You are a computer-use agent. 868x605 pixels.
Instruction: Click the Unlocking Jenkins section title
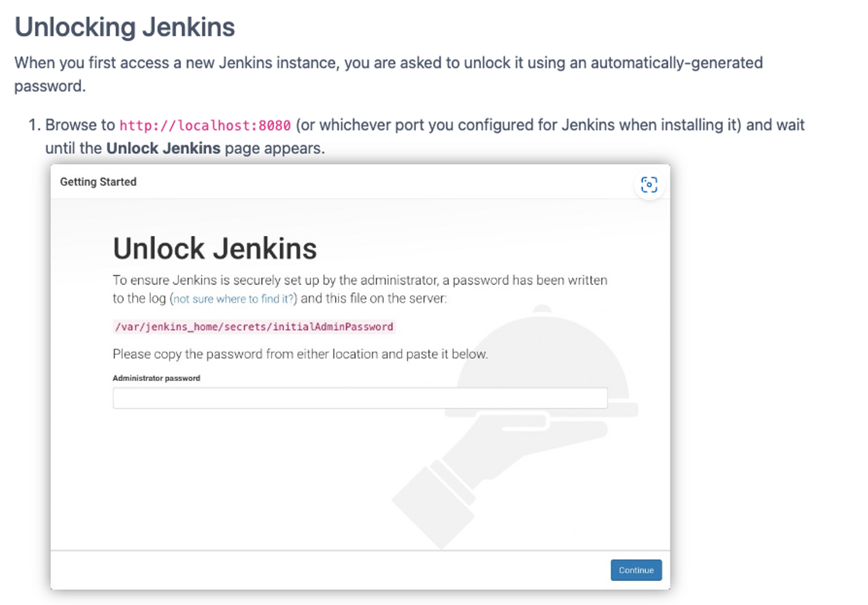point(125,27)
